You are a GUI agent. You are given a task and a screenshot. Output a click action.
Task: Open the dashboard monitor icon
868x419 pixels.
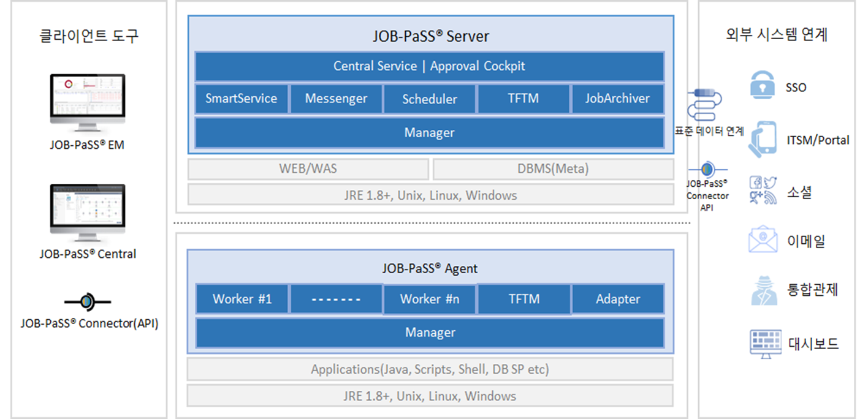766,343
